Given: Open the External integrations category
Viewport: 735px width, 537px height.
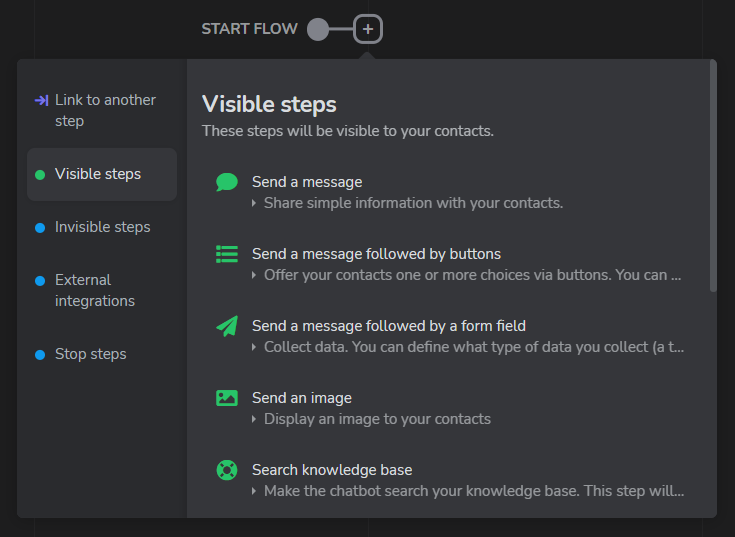Looking at the screenshot, I should click(x=102, y=291).
